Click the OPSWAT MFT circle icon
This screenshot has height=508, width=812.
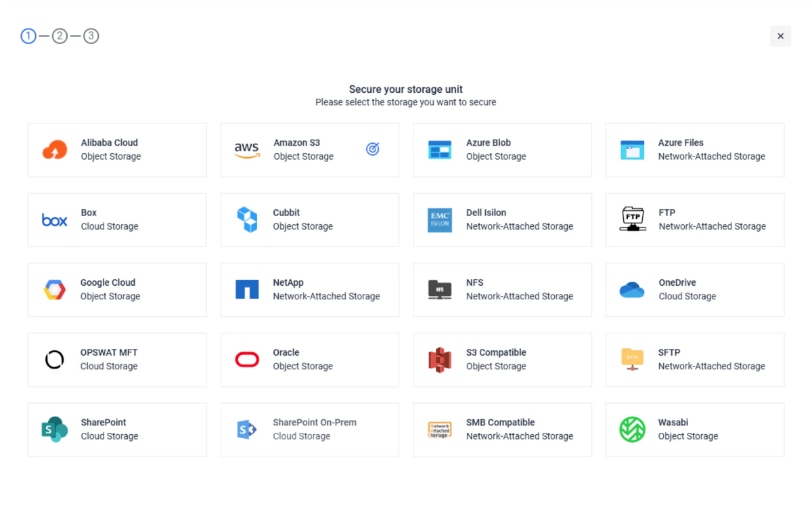coord(55,360)
